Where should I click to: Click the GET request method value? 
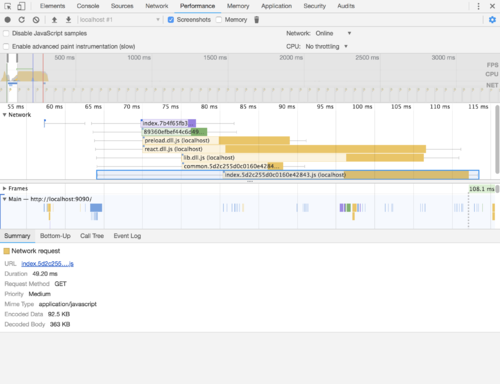coord(61,284)
